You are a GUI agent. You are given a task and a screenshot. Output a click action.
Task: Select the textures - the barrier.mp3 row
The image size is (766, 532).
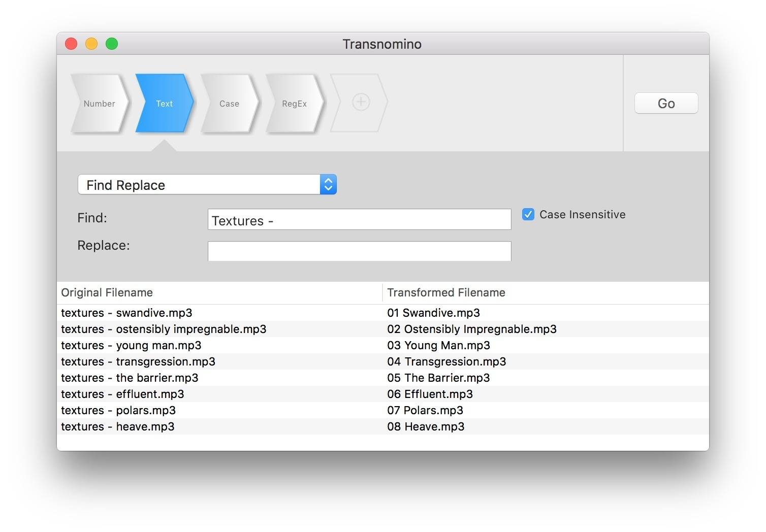coord(130,378)
